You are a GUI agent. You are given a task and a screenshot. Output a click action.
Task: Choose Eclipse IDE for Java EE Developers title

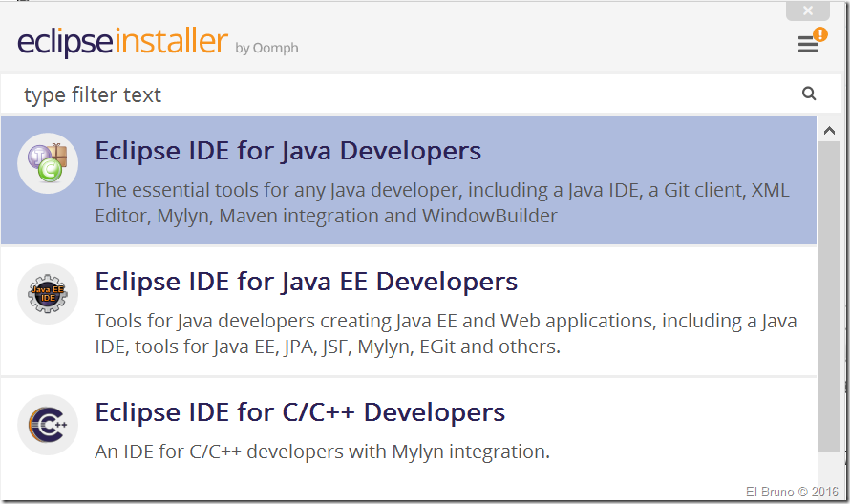click(x=306, y=282)
